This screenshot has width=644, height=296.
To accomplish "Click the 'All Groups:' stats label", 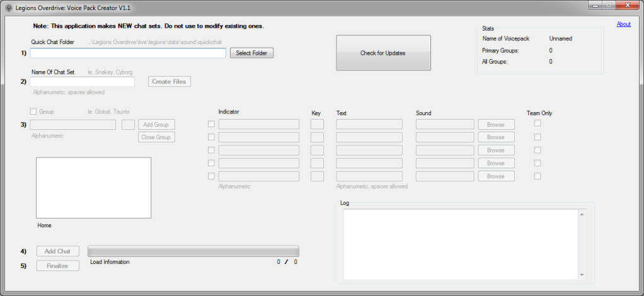I will (495, 62).
